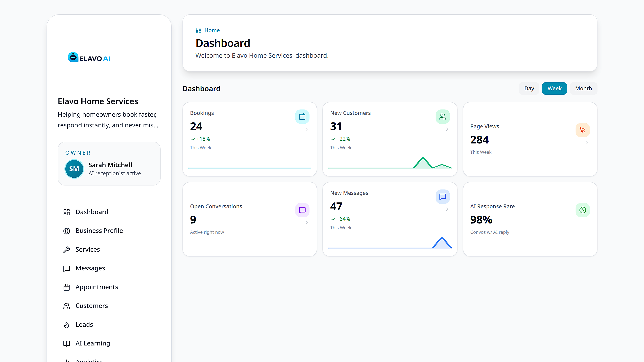Click the SM avatar for Sarah Mitchell
This screenshot has height=362, width=644.
click(74, 169)
